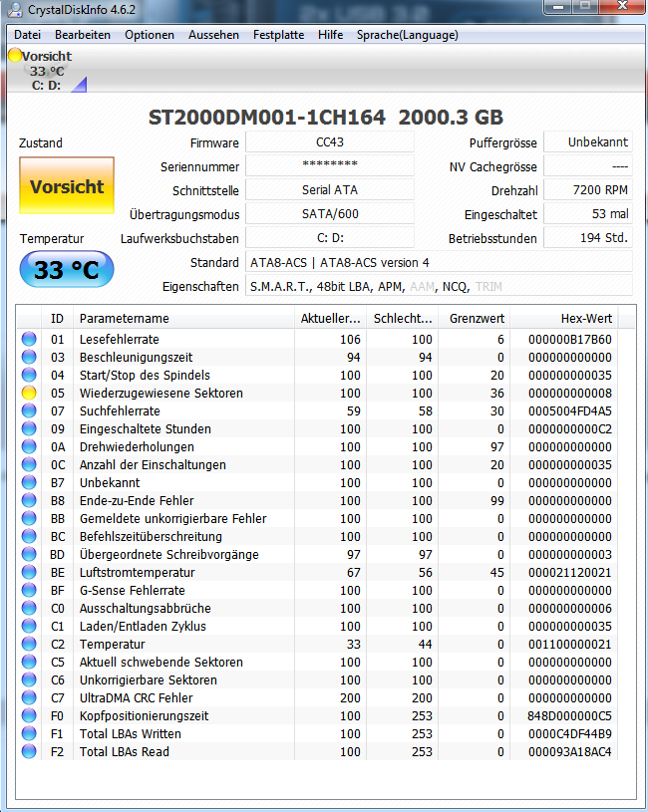This screenshot has height=812, width=648.
Task: Click the Eigenschaften field listing S.M.A.R.T.
Action: (x=439, y=286)
